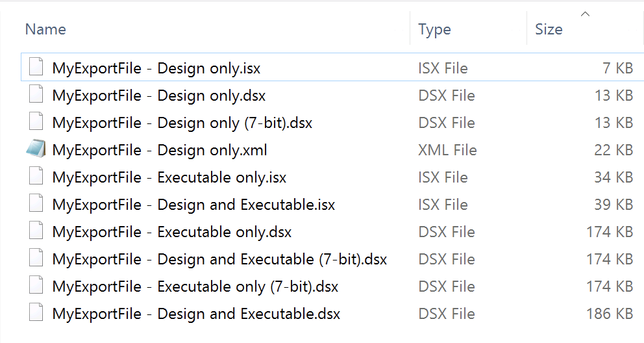The height and width of the screenshot is (343, 644).
Task: Click icon of Design only (7-bit).dsx
Action: click(36, 123)
